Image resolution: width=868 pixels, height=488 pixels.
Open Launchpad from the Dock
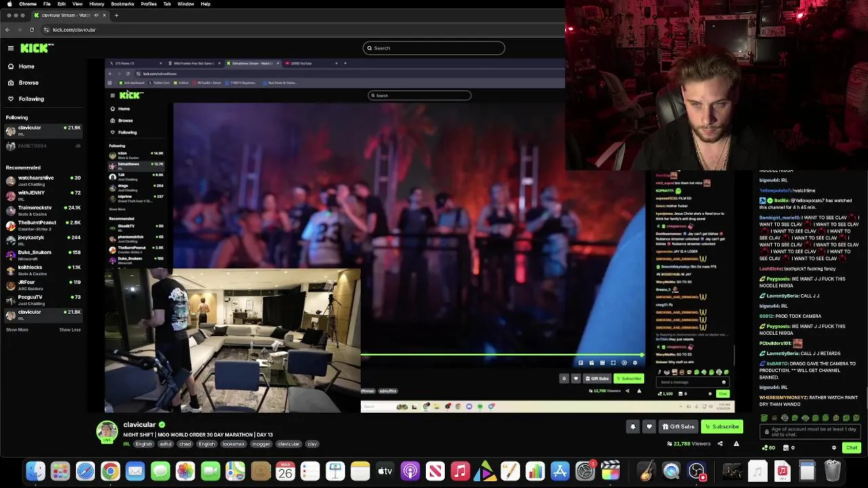(x=60, y=470)
